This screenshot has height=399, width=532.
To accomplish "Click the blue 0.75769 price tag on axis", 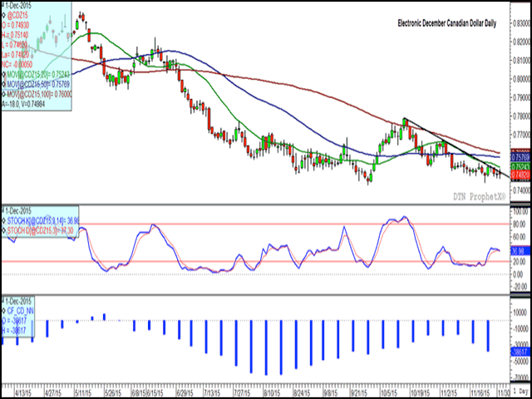I will [x=518, y=155].
